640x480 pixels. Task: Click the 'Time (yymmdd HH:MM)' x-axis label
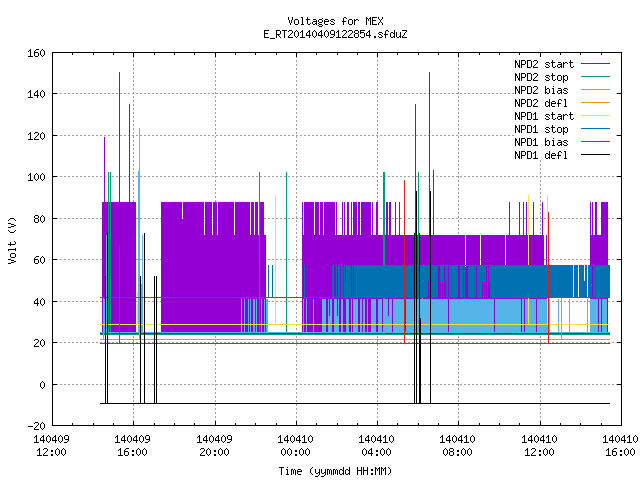point(335,471)
